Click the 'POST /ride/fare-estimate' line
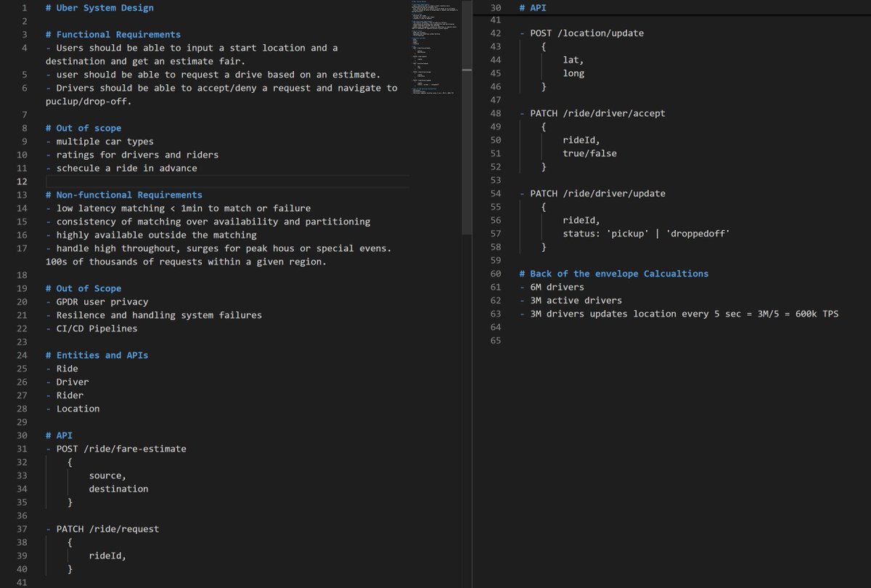This screenshot has width=871, height=588. [x=115, y=449]
